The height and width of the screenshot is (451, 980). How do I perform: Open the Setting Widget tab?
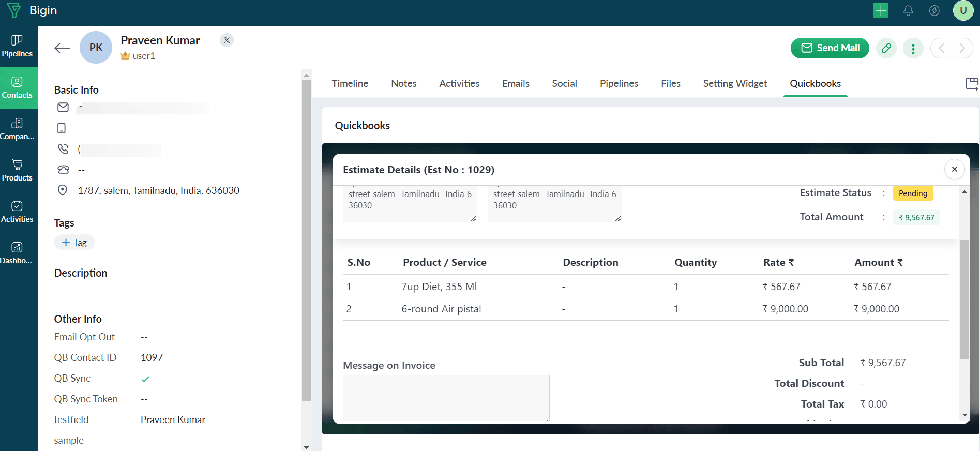coord(734,83)
